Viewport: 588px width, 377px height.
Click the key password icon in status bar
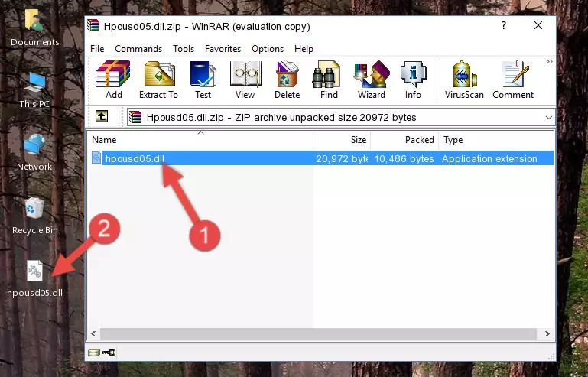[x=109, y=353]
